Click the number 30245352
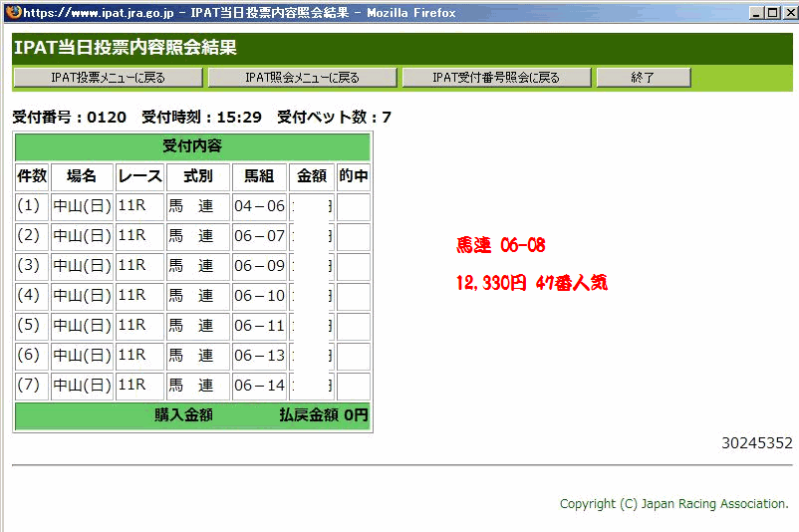 [x=757, y=443]
